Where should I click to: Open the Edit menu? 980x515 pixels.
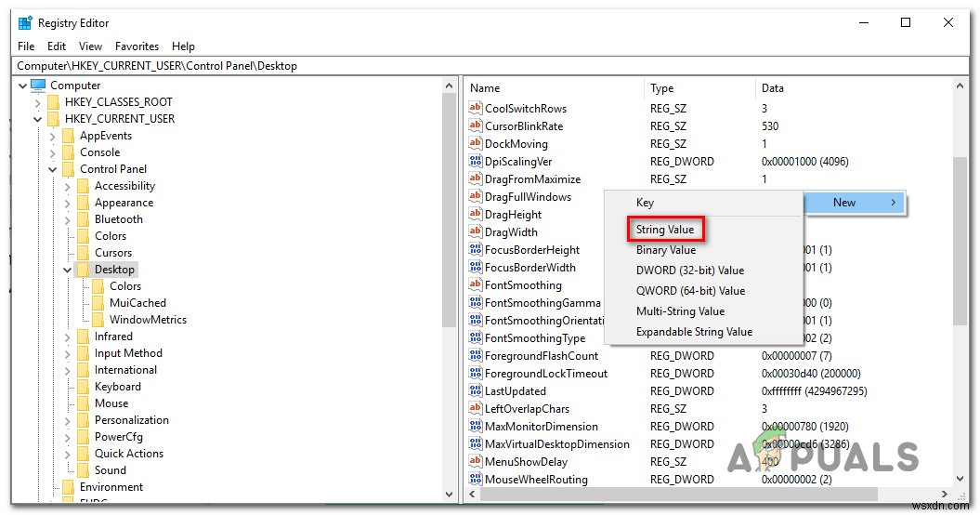pyautogui.click(x=57, y=46)
